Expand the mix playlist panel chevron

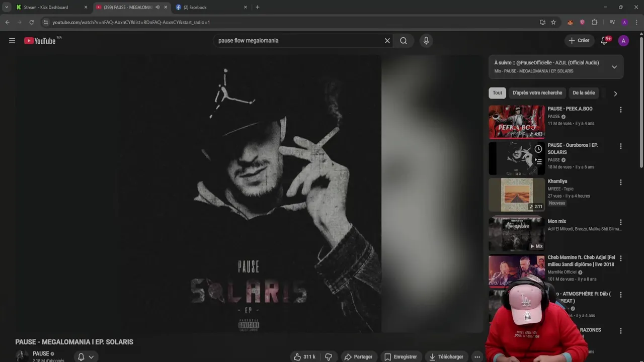[x=614, y=67]
